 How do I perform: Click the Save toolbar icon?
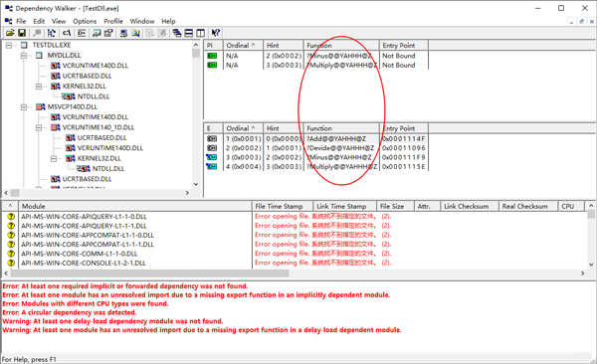(22, 33)
